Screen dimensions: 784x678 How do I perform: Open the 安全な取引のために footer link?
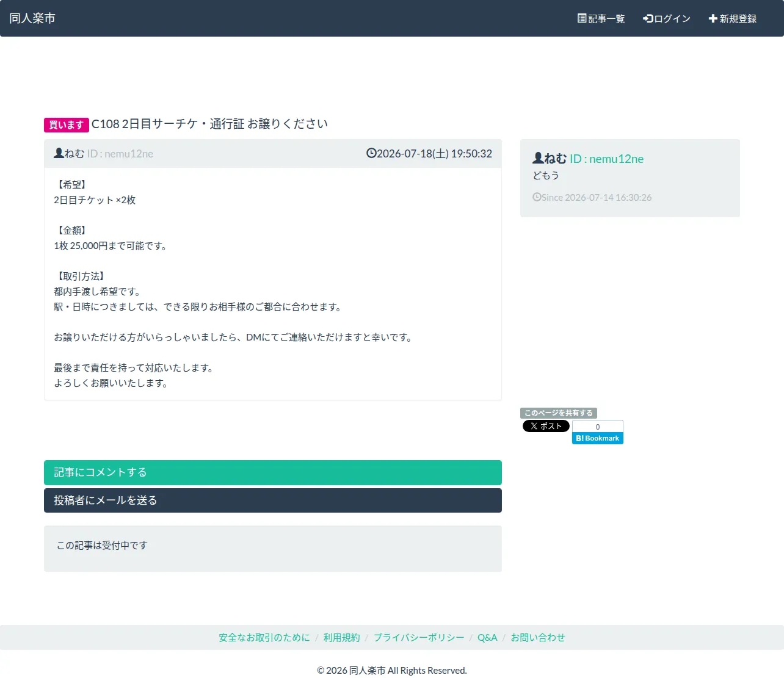coord(264,637)
